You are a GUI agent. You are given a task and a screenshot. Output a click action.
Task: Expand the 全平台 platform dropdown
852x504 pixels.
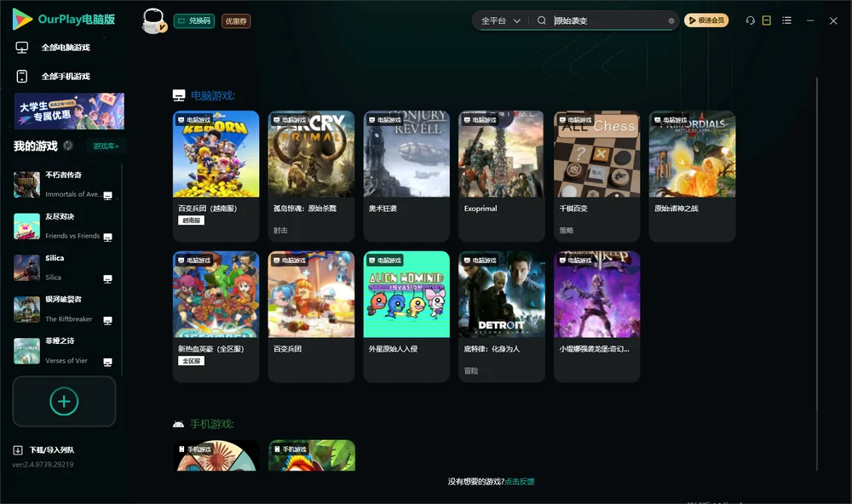500,20
